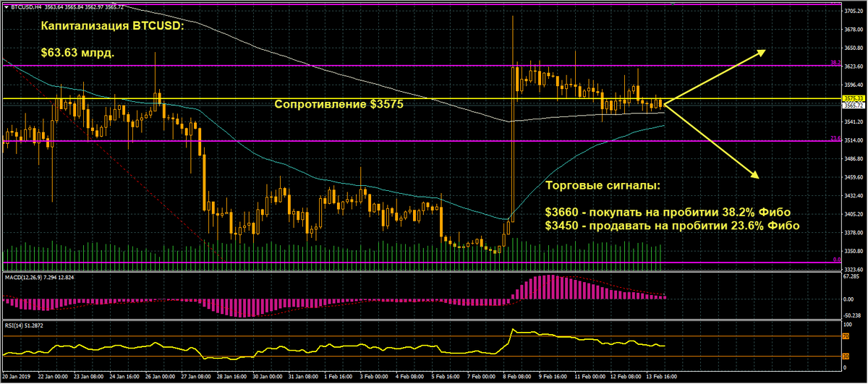Image resolution: width=868 pixels, height=384 pixels.
Task: Click price axis value 3541.20
Action: coord(854,121)
